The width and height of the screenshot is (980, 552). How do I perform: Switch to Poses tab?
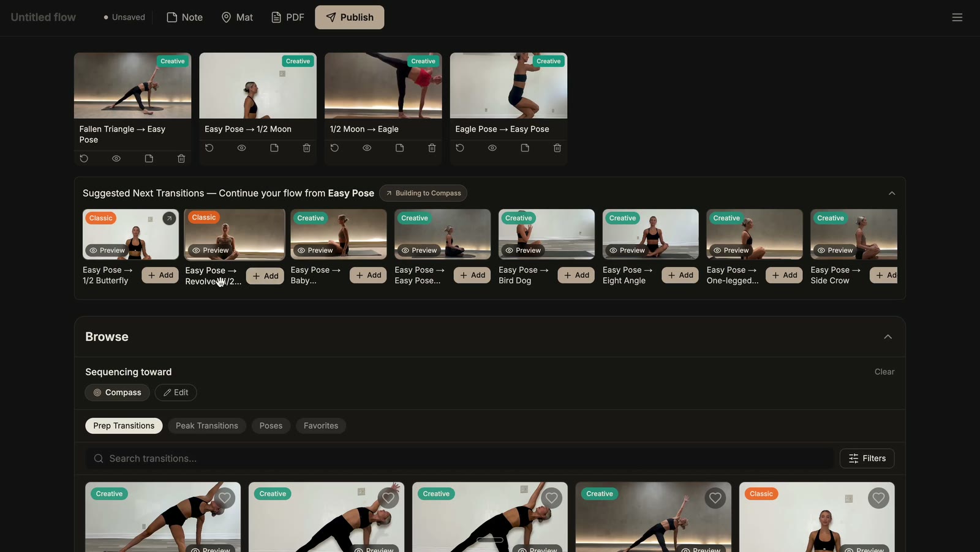coord(271,426)
